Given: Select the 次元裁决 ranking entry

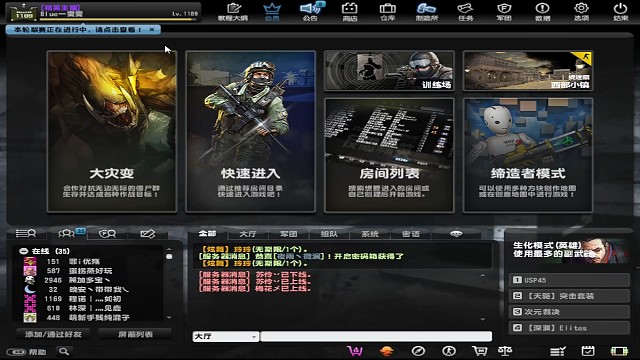Looking at the screenshot, I should coord(569,312).
